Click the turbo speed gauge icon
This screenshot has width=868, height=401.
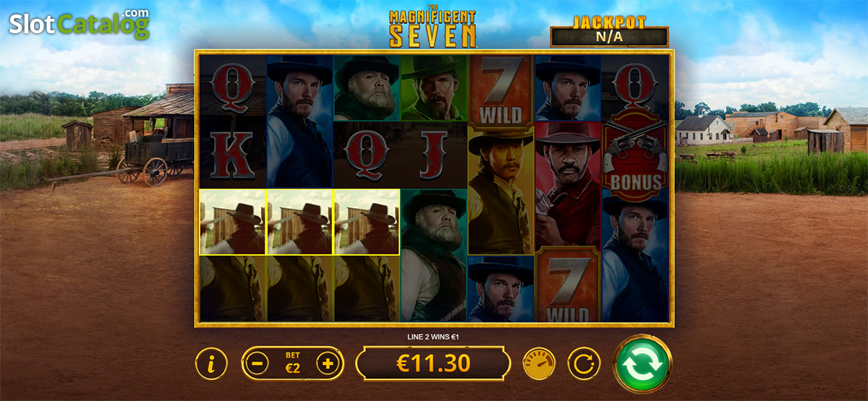pyautogui.click(x=538, y=363)
